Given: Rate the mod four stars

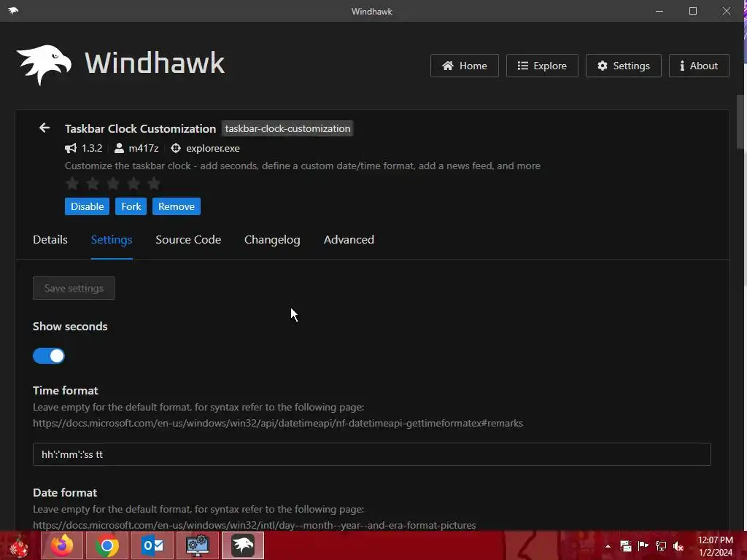Looking at the screenshot, I should [134, 183].
